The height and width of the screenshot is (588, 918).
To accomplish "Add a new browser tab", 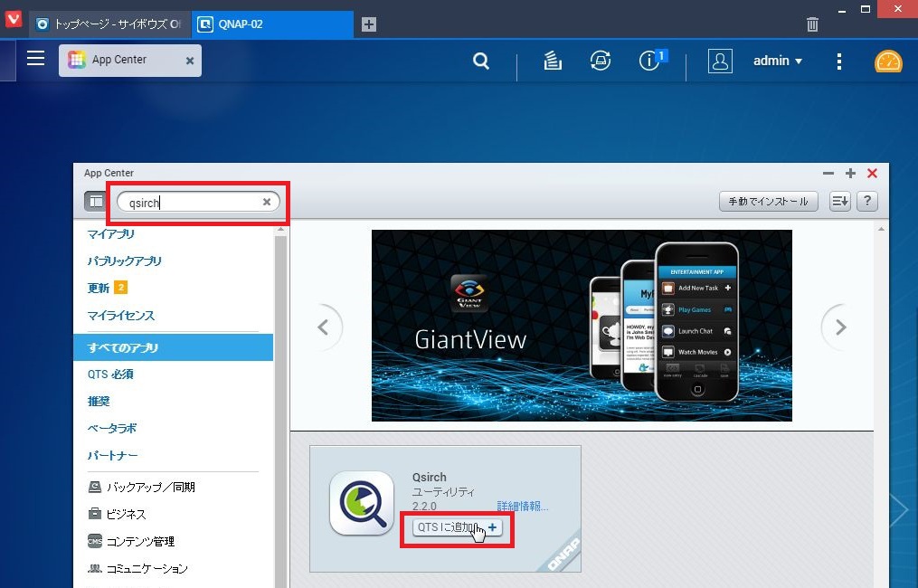I will [x=368, y=24].
